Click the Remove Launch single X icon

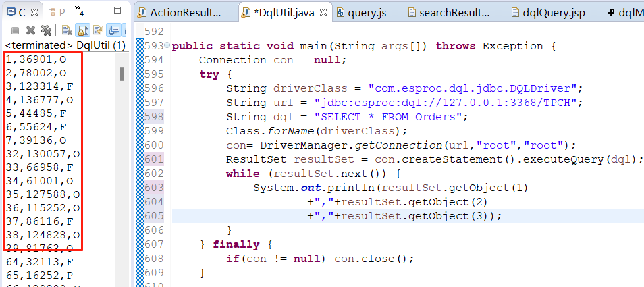30,31
